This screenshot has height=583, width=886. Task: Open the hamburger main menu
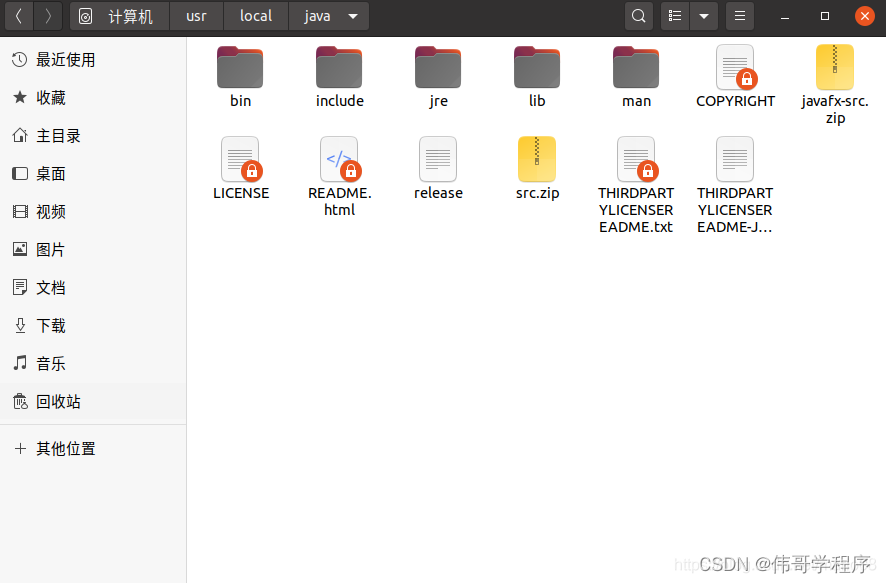[x=740, y=16]
